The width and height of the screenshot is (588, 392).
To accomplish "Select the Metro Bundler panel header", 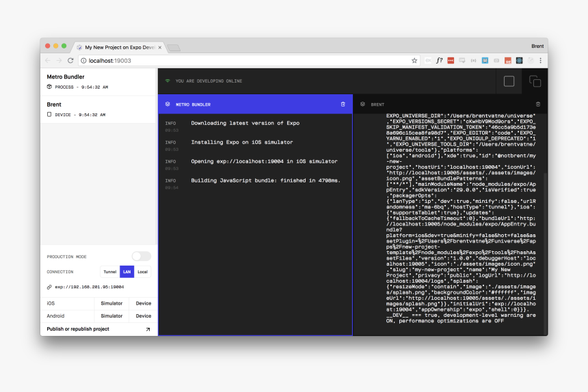I will tap(256, 104).
